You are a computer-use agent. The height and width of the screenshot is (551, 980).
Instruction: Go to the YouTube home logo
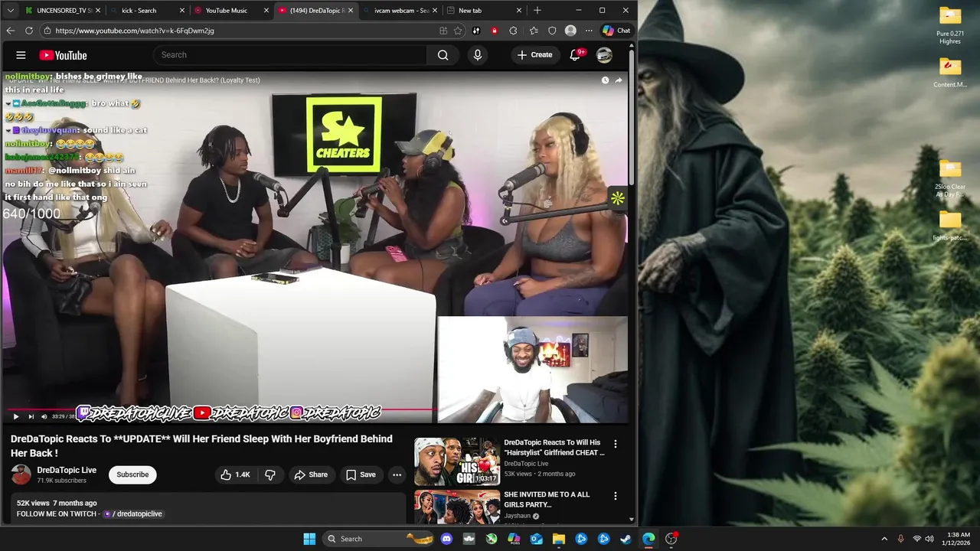pyautogui.click(x=63, y=55)
